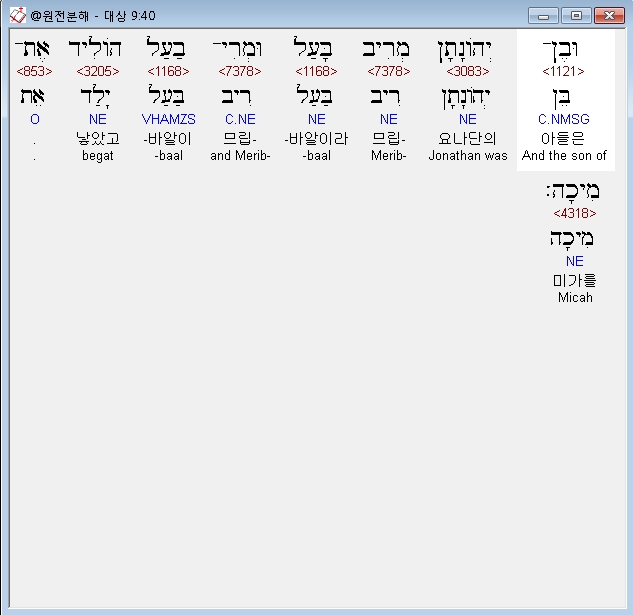Image resolution: width=633 pixels, height=615 pixels.
Task: Click the NE code above 미가를
Action: (x=574, y=261)
